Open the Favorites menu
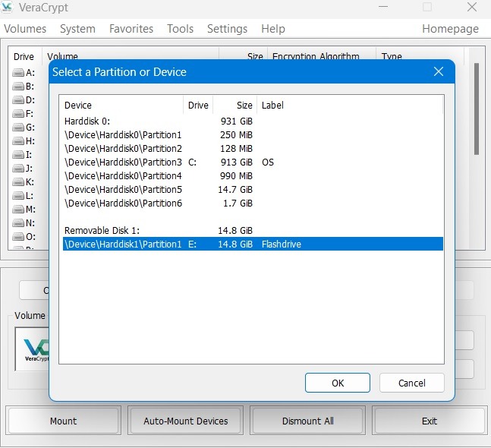The height and width of the screenshot is (448, 491). tap(131, 29)
